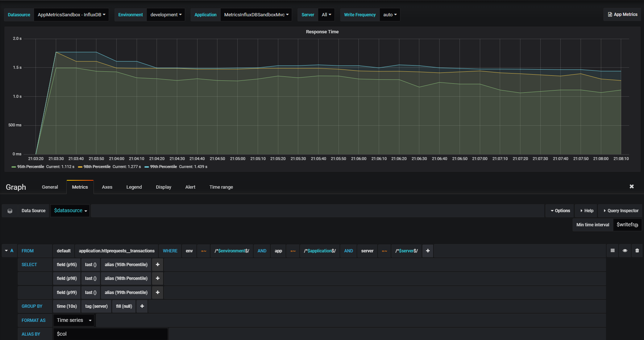Toggle the 98th Percentile series in the legend
This screenshot has width=644, height=340.
click(x=96, y=167)
